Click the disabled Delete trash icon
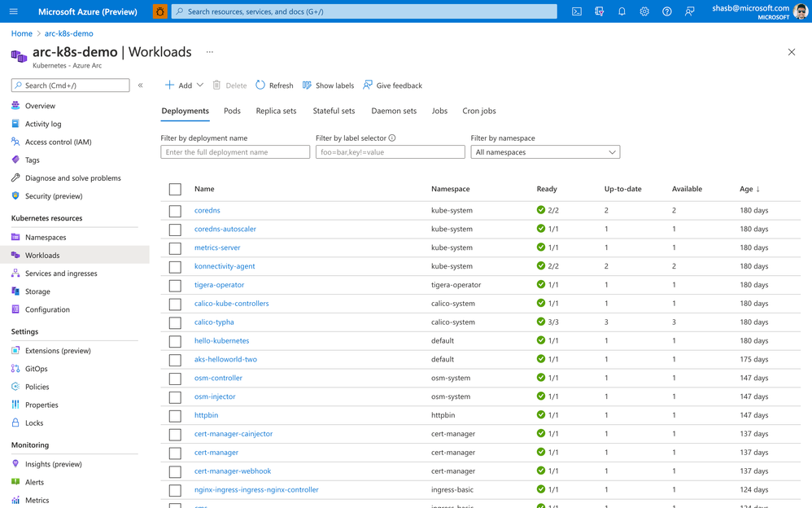 (216, 85)
